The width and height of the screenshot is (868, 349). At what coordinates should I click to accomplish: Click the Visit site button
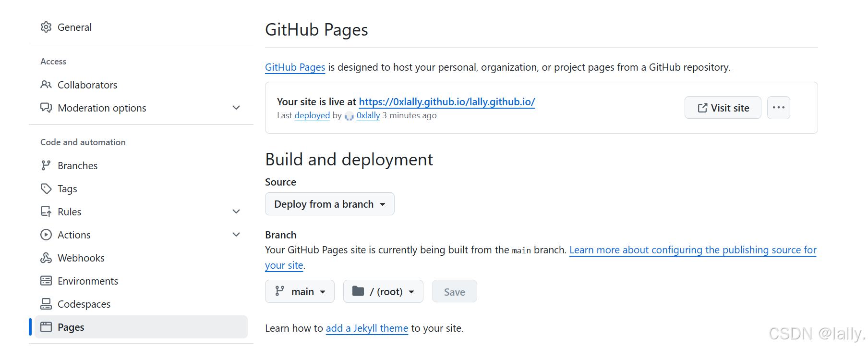pyautogui.click(x=723, y=108)
